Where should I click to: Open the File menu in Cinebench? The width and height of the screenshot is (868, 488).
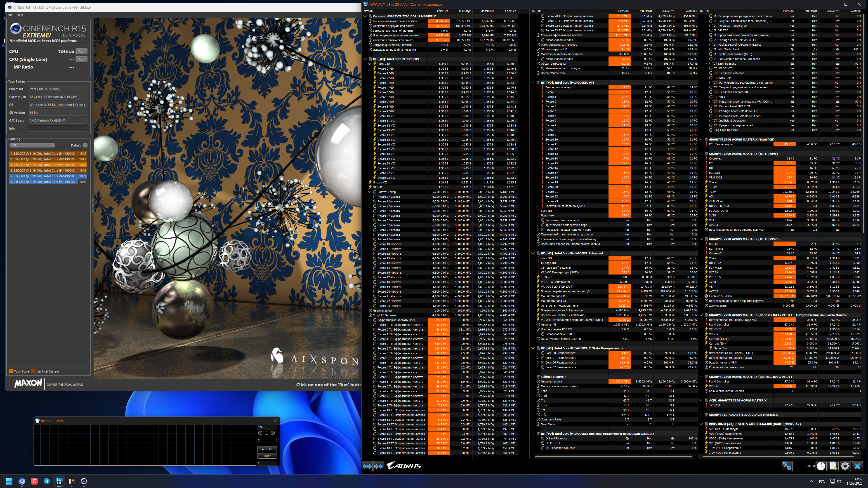point(10,15)
